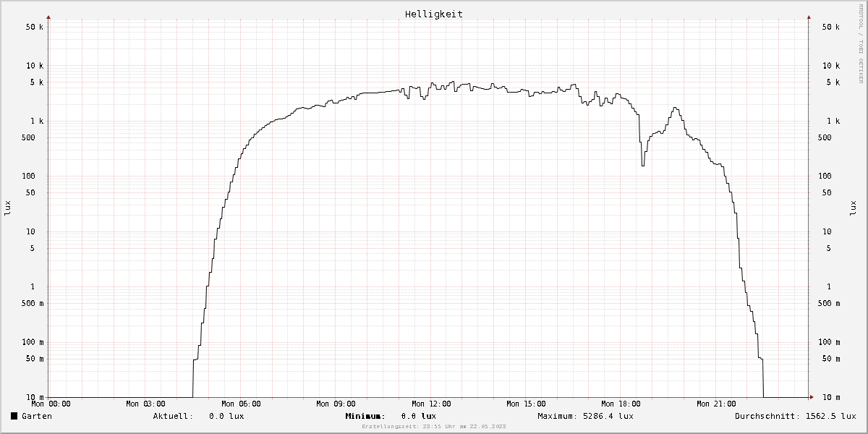Select the bold 'Minimum:' label
The width and height of the screenshot is (868, 434).
[x=366, y=417]
